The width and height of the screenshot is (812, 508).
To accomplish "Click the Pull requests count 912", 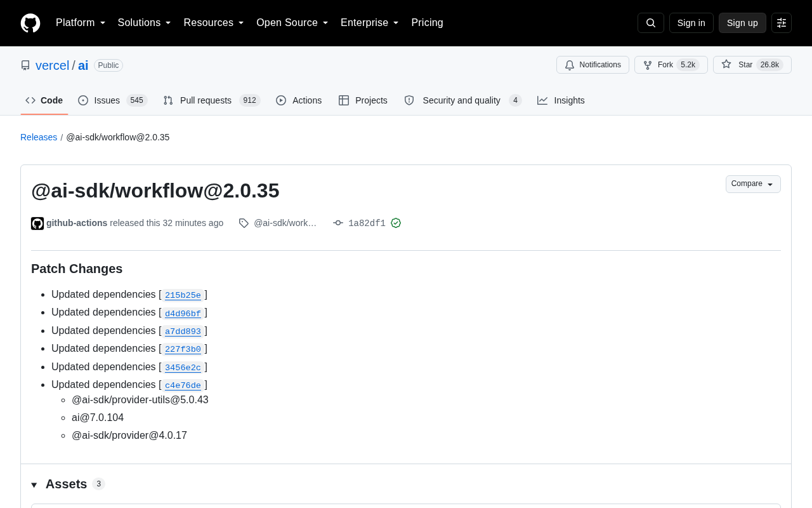I will click(250, 100).
